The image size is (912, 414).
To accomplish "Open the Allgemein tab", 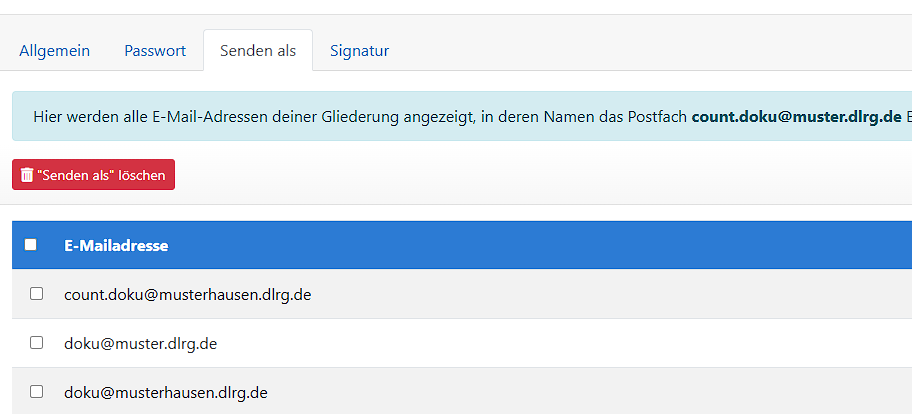I will (x=54, y=50).
